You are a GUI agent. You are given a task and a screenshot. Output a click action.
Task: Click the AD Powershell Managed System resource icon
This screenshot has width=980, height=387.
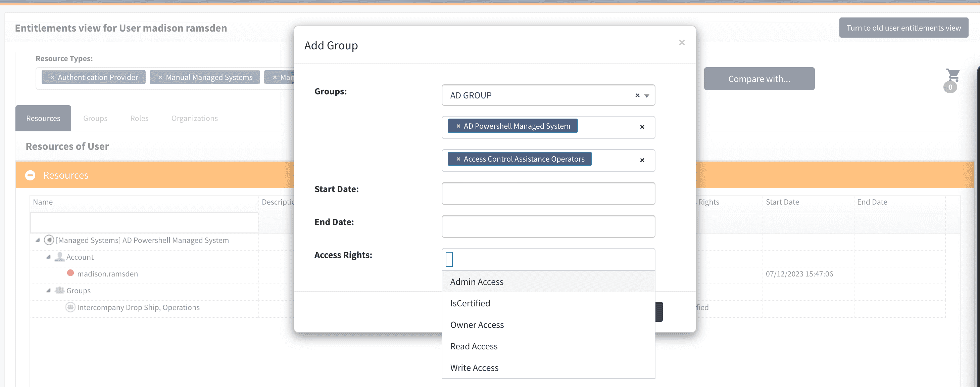click(49, 240)
